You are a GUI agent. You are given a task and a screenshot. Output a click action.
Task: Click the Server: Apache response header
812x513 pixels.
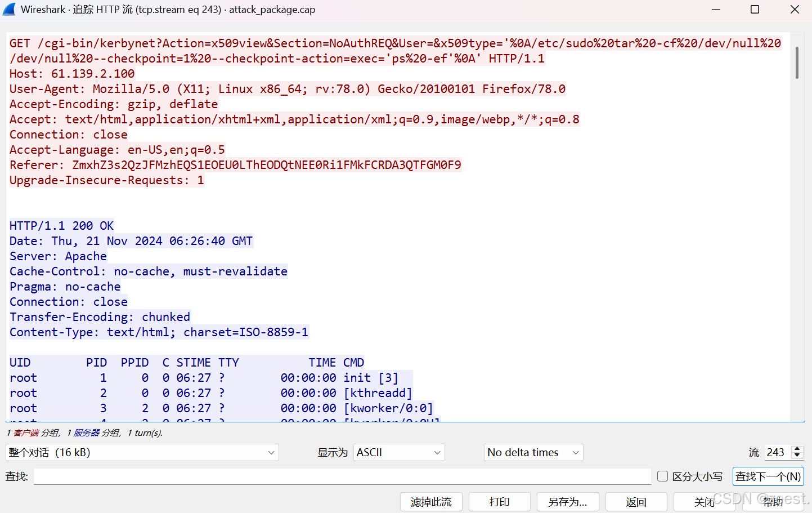[58, 256]
